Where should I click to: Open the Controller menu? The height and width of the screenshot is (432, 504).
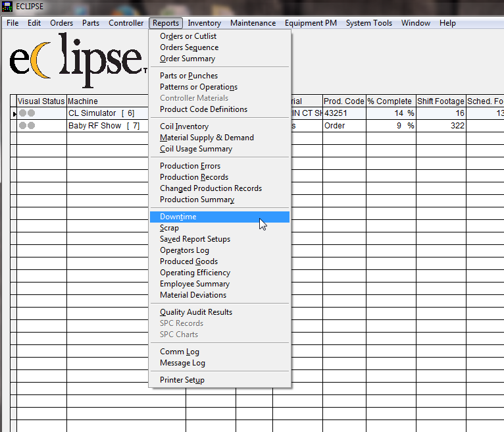tap(126, 23)
